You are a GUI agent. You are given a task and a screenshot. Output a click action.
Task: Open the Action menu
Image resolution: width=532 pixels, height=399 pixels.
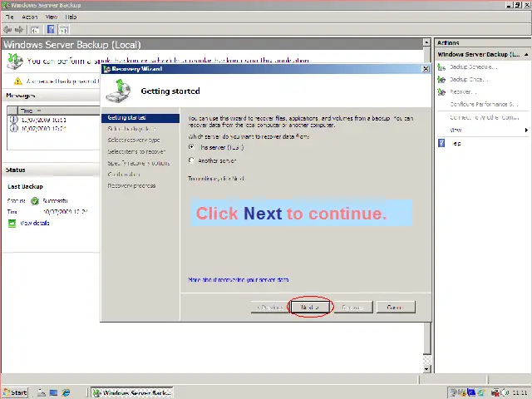30,17
